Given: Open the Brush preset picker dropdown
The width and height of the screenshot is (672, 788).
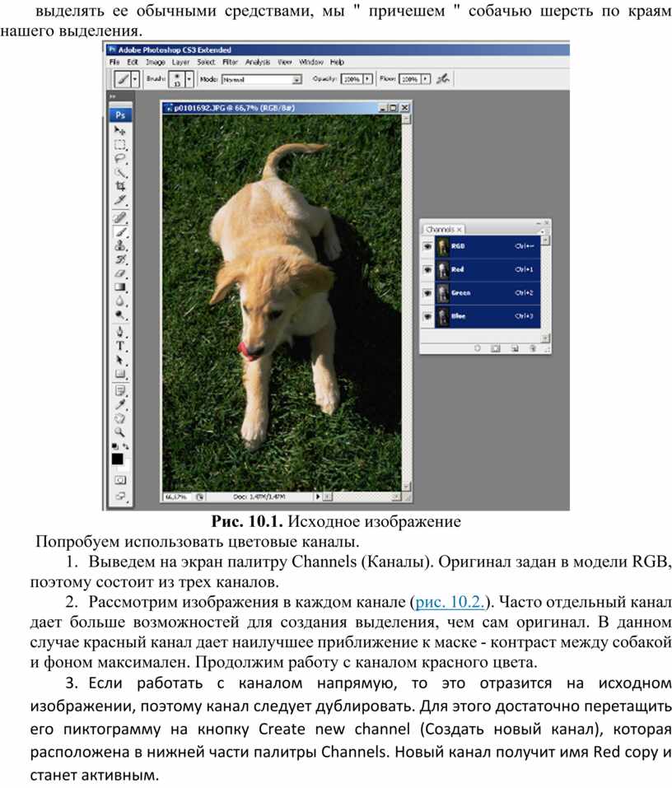Looking at the screenshot, I should tap(189, 79).
